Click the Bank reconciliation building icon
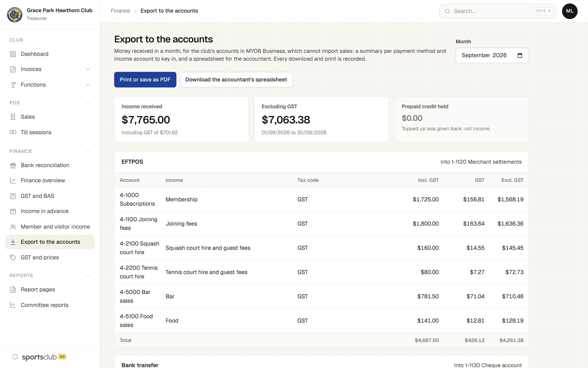 coord(13,165)
